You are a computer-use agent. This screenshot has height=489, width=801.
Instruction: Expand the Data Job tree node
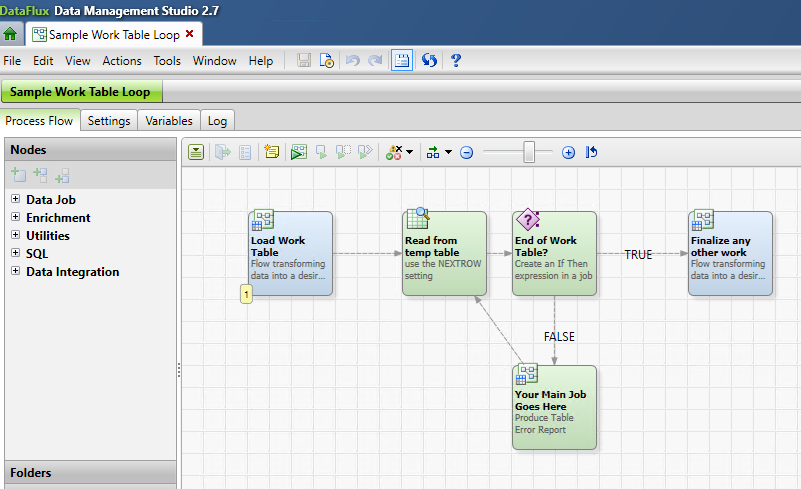[x=15, y=199]
